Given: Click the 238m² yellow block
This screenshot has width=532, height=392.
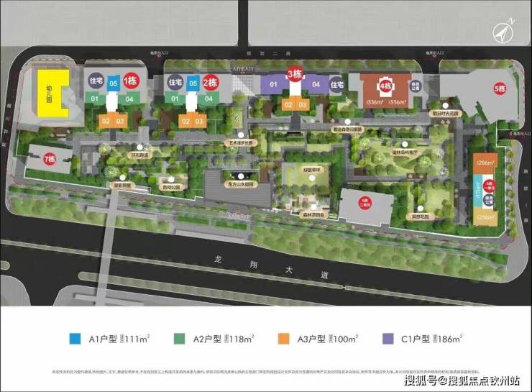Looking at the screenshot, I should tap(485, 216).
